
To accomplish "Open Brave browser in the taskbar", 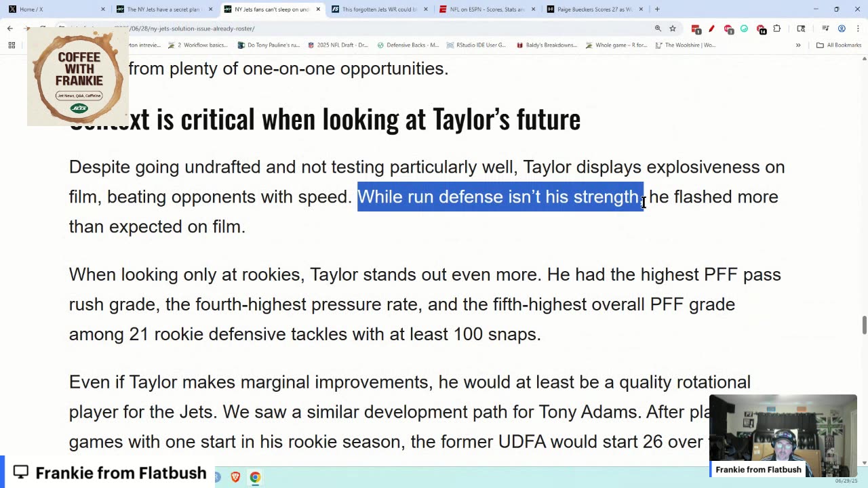I will pos(235,477).
